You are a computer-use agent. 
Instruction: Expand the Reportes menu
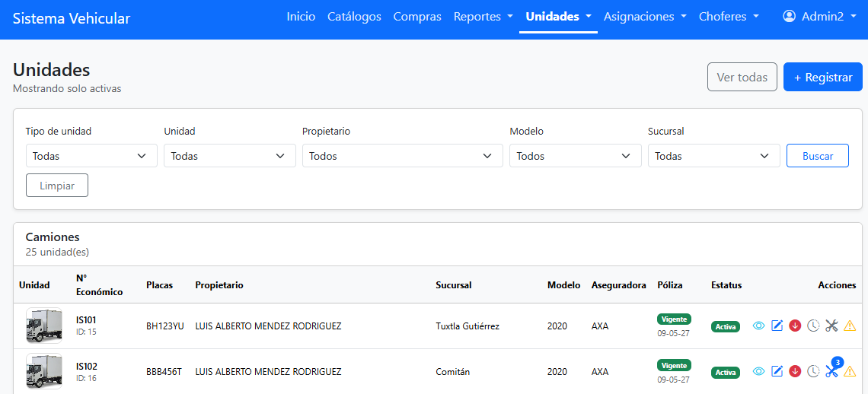pos(483,17)
